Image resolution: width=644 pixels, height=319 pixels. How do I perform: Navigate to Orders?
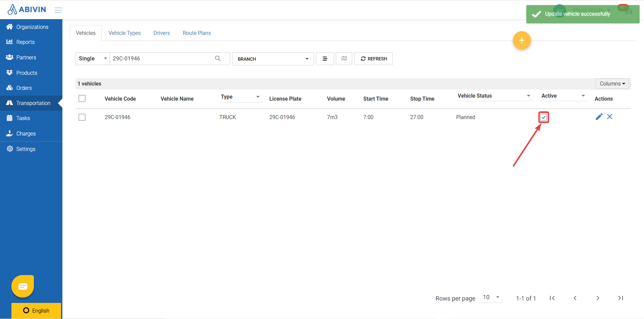click(x=31, y=88)
